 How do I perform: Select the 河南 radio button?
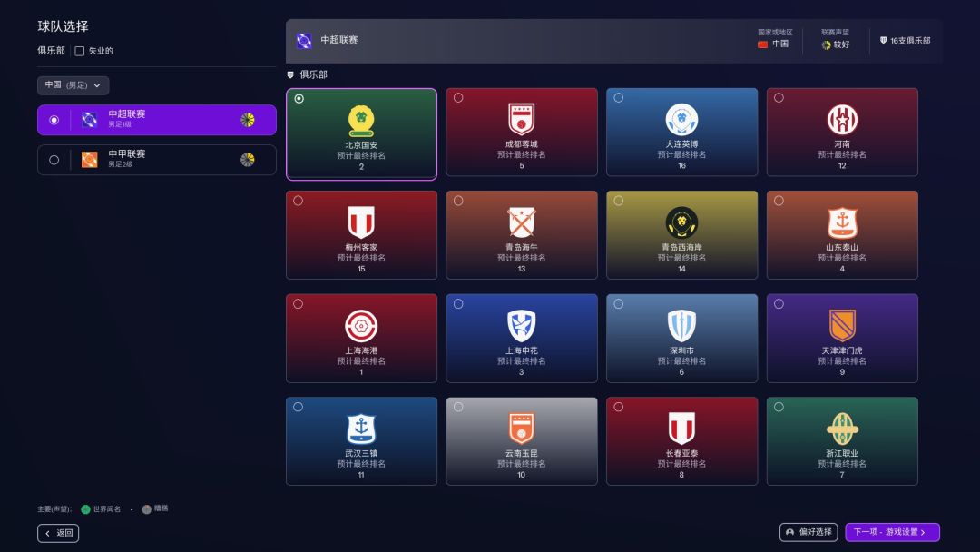[779, 97]
